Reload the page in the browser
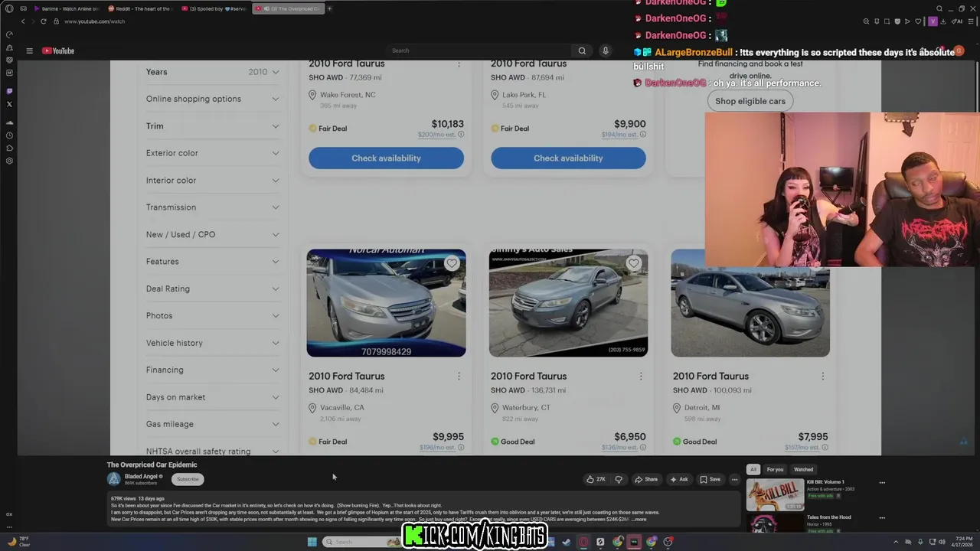The width and height of the screenshot is (980, 551). tap(44, 21)
